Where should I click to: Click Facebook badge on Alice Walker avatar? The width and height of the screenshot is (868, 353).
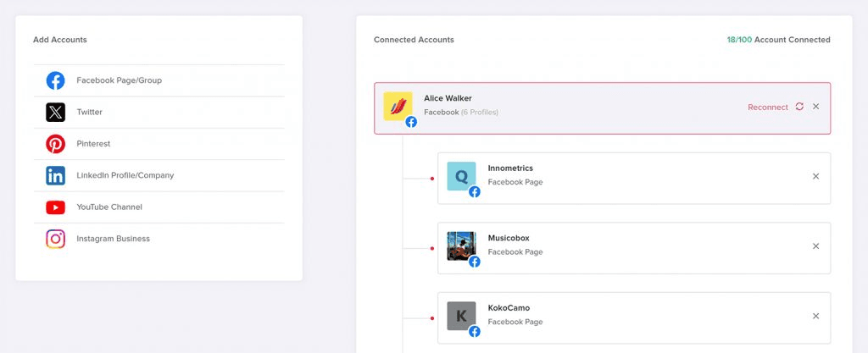pyautogui.click(x=411, y=122)
